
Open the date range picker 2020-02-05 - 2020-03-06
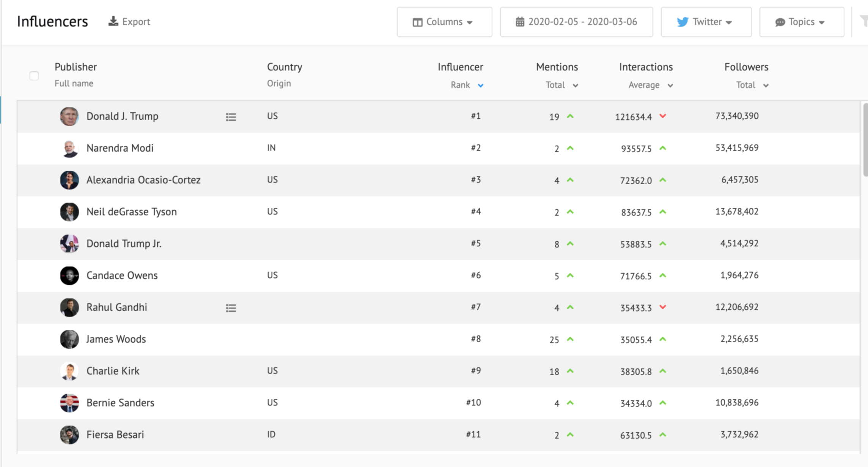pyautogui.click(x=576, y=22)
